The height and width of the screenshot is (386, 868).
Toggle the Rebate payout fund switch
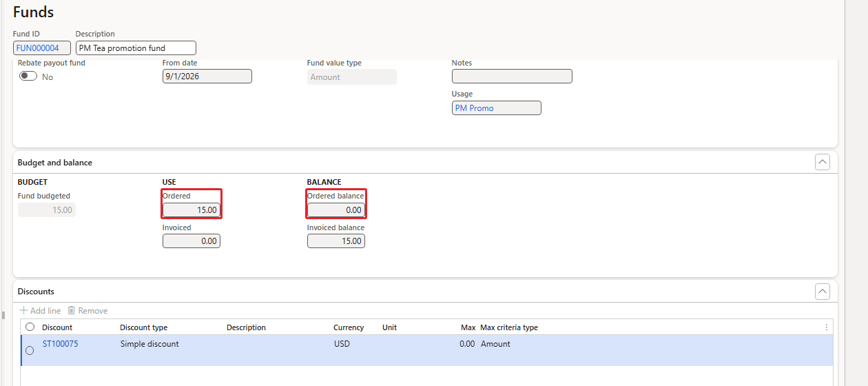coord(28,77)
